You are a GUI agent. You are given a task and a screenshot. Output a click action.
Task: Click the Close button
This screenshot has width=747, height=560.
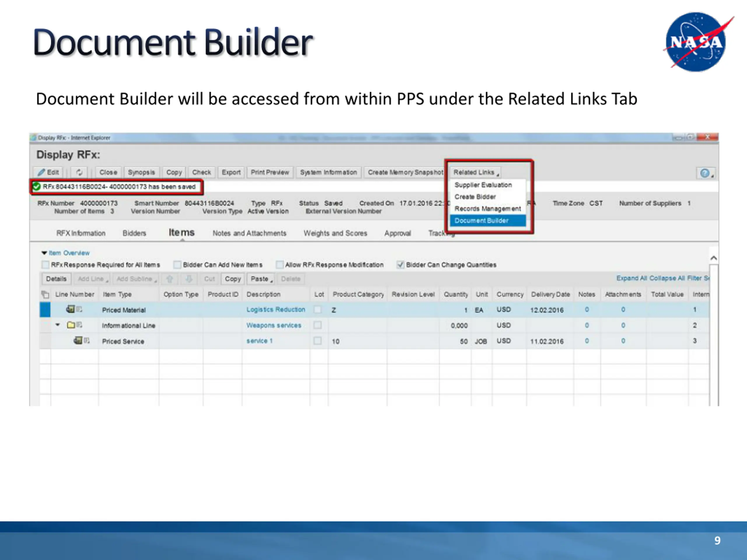click(109, 172)
